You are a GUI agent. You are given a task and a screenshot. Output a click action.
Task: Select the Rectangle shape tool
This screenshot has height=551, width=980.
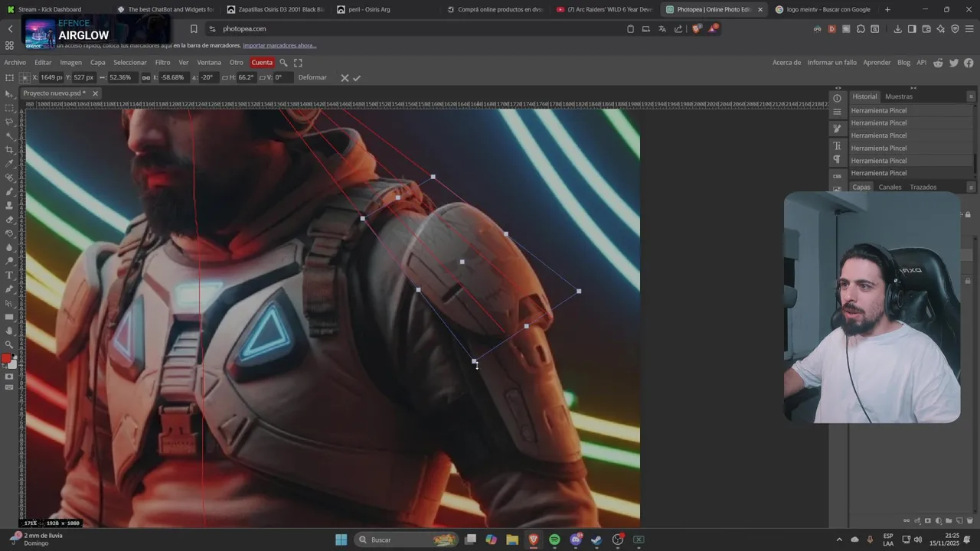pyautogui.click(x=9, y=317)
